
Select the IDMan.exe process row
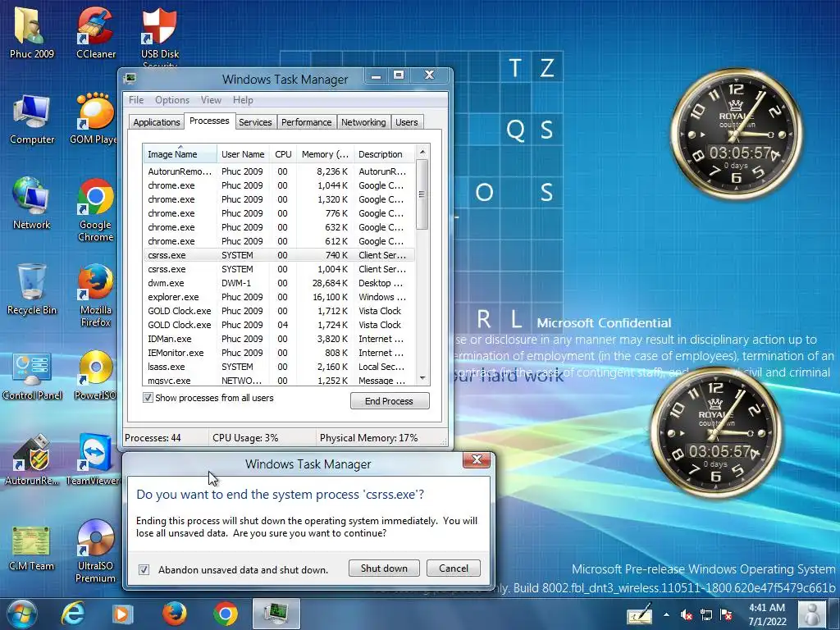coord(279,339)
